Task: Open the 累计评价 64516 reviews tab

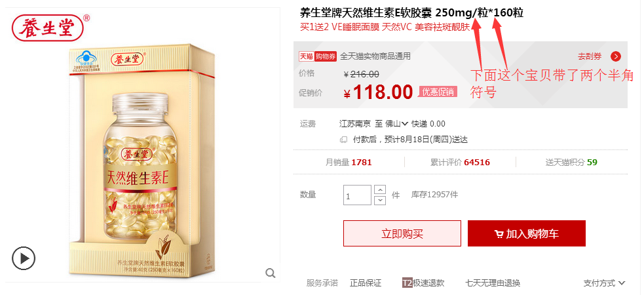Action: pyautogui.click(x=460, y=163)
